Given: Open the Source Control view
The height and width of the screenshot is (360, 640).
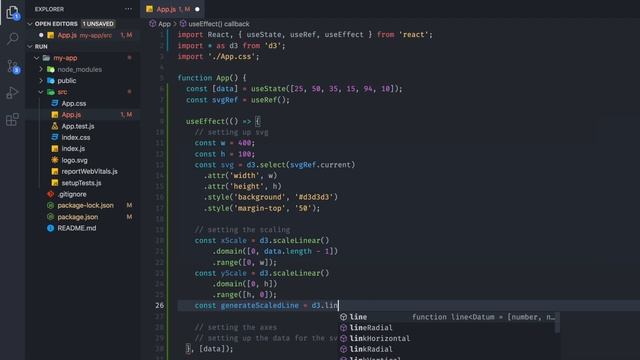Looking at the screenshot, I should [x=13, y=66].
